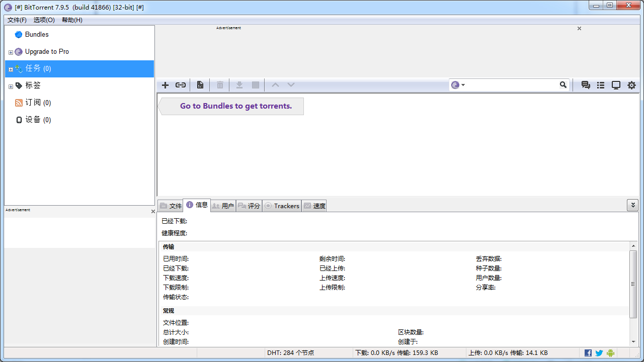Image resolution: width=644 pixels, height=362 pixels.
Task: Click the Android icon in status bar
Action: pyautogui.click(x=610, y=353)
